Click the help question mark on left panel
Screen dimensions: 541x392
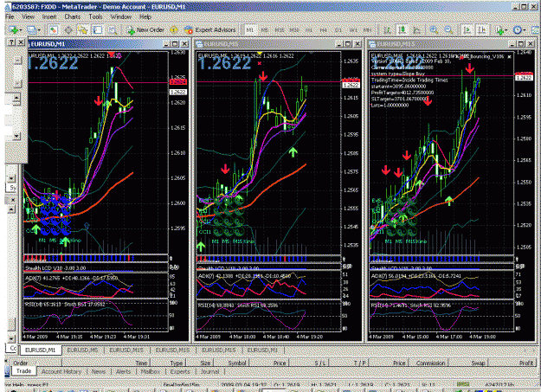click(x=11, y=42)
